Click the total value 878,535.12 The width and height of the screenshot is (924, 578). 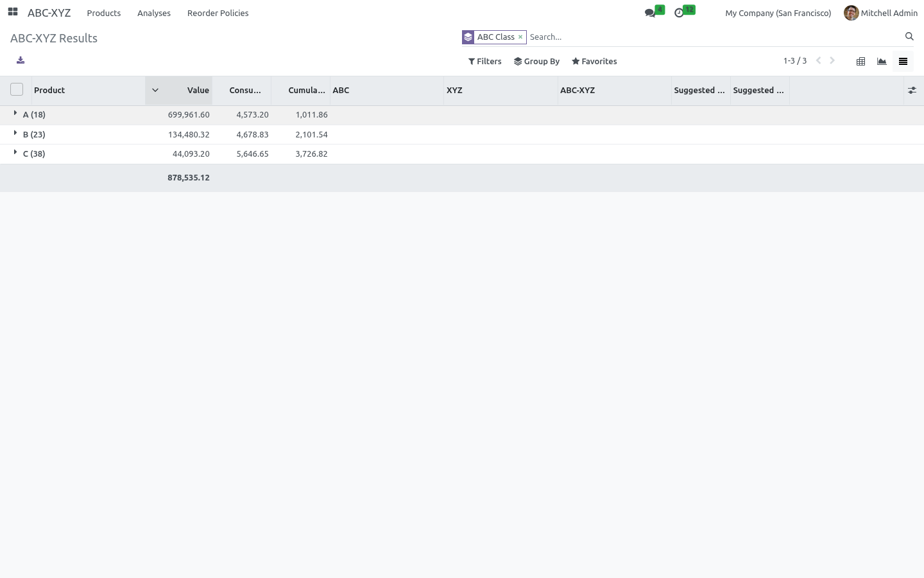tap(189, 178)
